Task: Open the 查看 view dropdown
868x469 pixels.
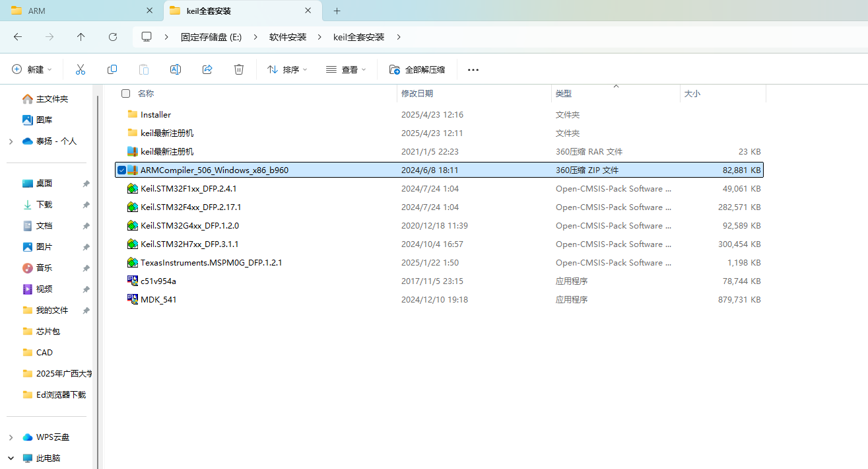Action: (x=346, y=69)
